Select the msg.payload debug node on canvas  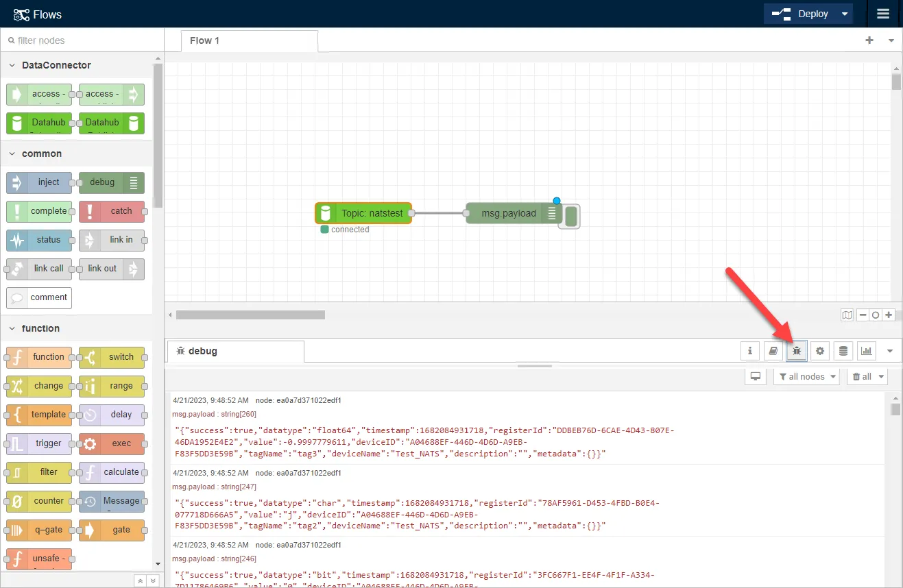(514, 213)
